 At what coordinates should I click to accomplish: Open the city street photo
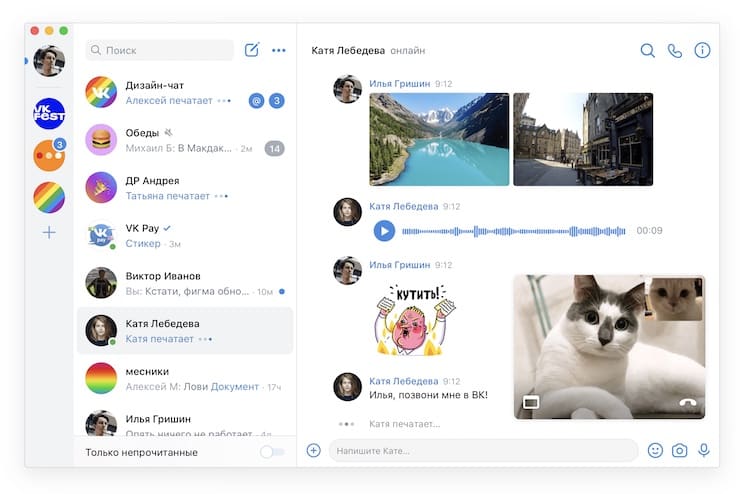point(583,139)
